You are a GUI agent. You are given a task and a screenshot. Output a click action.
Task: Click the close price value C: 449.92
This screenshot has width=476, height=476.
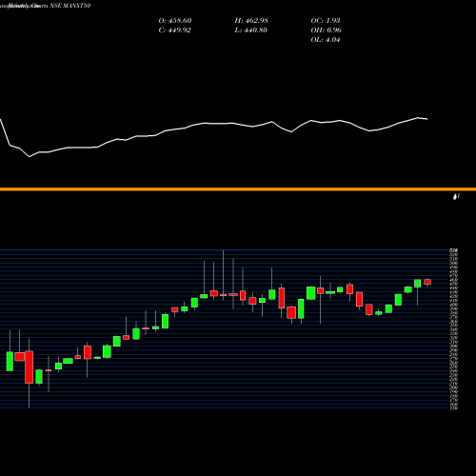pos(174,30)
